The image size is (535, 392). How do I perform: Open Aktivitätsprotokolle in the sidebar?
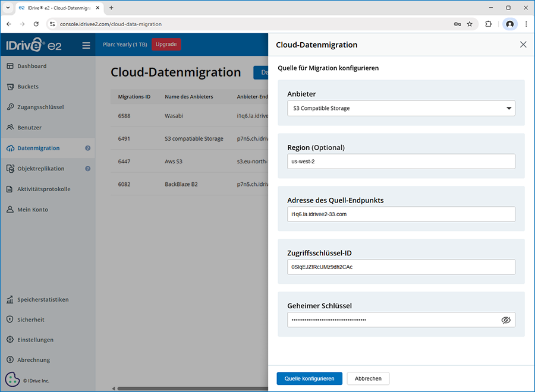[x=43, y=189]
